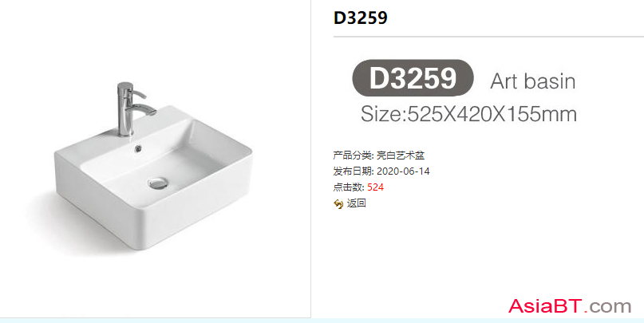Click the 产品分类 label
Screen dimensions: 644x323
coord(354,156)
